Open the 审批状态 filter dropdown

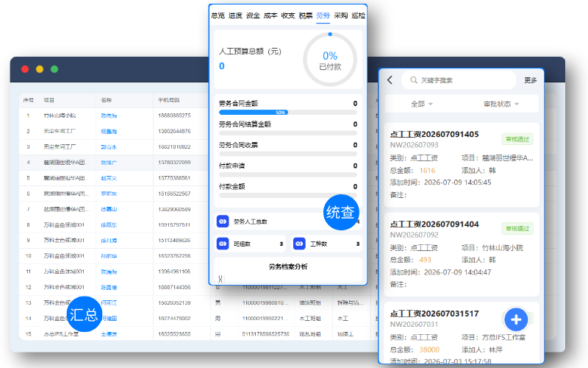(501, 104)
